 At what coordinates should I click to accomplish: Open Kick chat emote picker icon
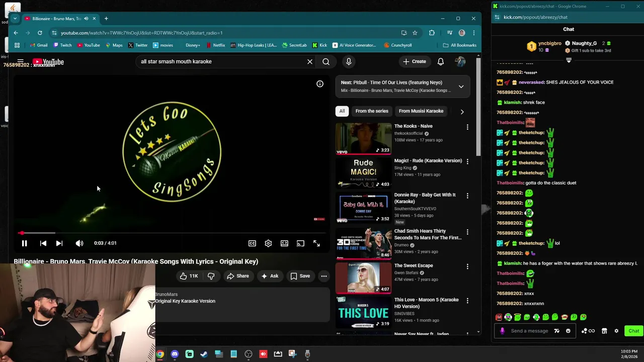pyautogui.click(x=568, y=331)
